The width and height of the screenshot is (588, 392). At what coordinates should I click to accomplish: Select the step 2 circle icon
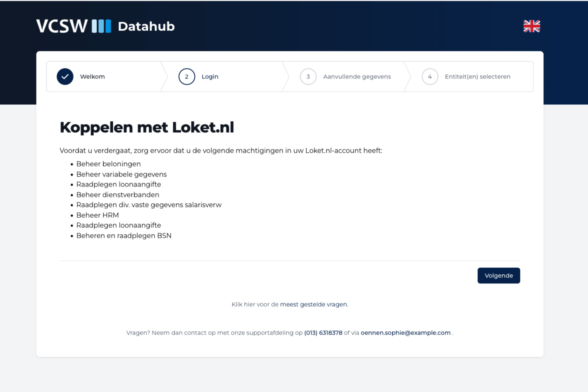[x=187, y=77]
